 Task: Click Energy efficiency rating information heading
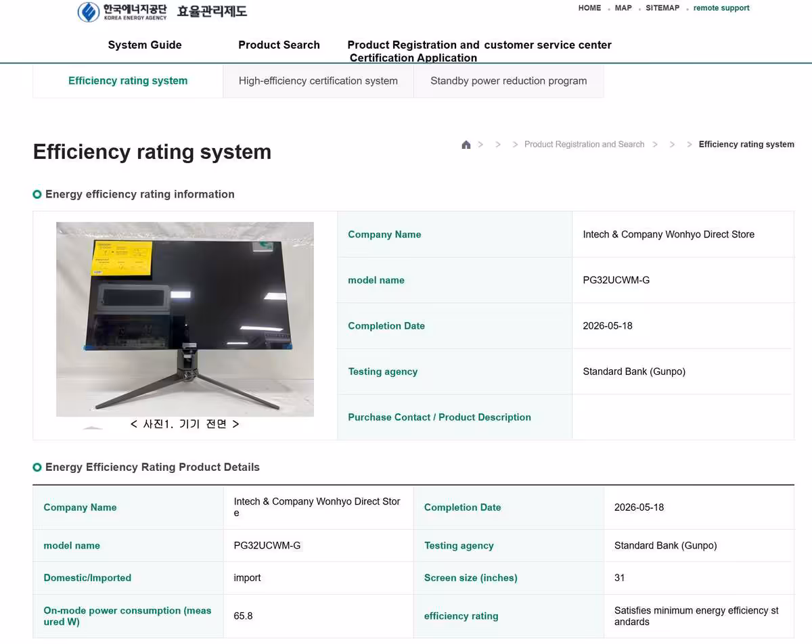click(x=139, y=194)
